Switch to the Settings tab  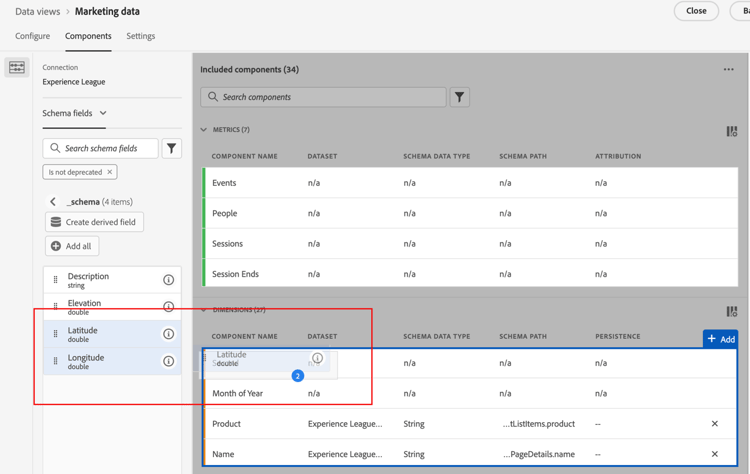pyautogui.click(x=140, y=36)
